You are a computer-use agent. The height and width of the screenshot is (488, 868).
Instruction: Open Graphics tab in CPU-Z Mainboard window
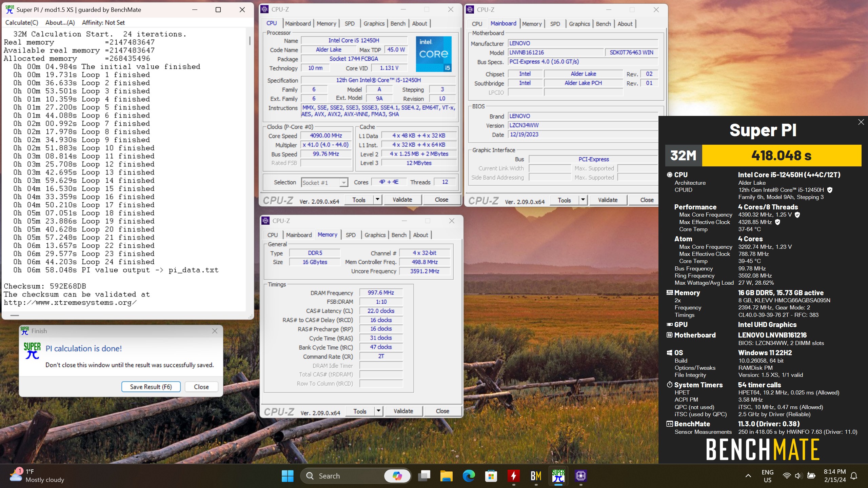coord(579,24)
